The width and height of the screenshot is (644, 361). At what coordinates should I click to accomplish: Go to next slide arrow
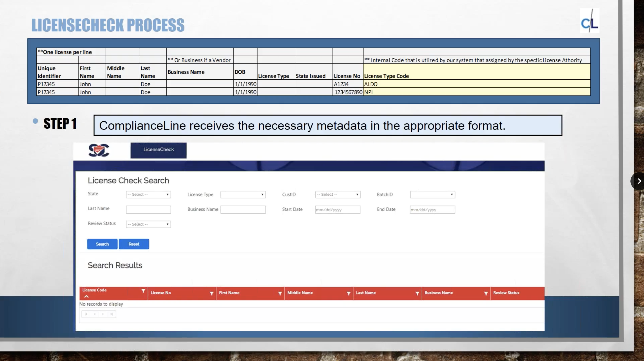[639, 181]
